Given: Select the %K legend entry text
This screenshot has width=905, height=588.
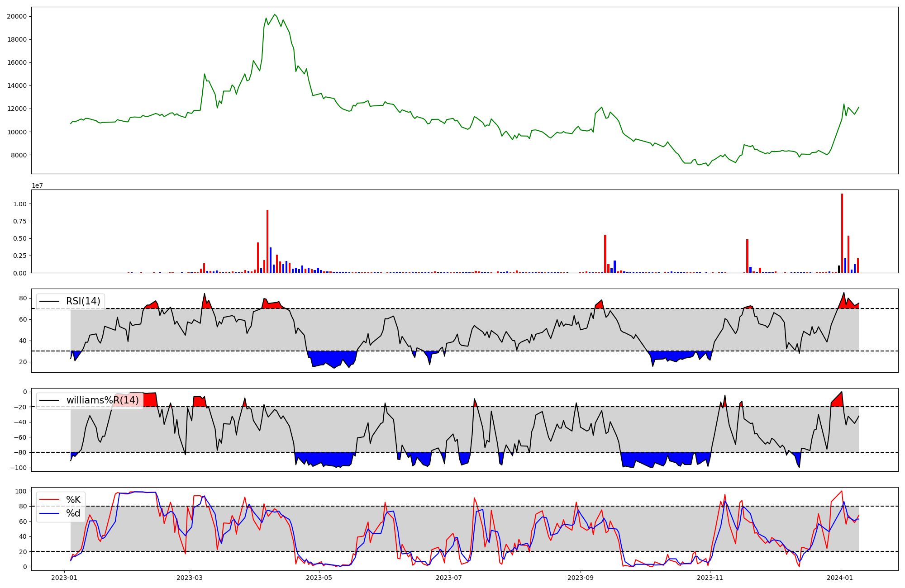Looking at the screenshot, I should [73, 499].
